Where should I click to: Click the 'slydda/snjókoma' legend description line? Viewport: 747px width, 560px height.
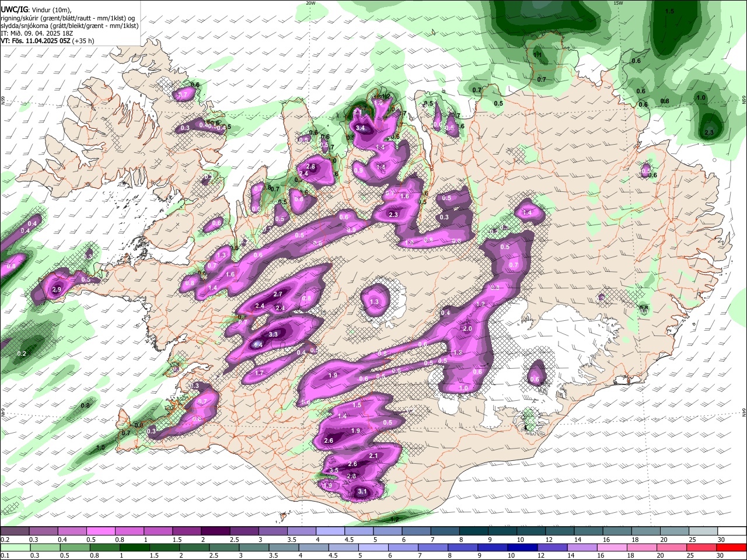pyautogui.click(x=69, y=26)
